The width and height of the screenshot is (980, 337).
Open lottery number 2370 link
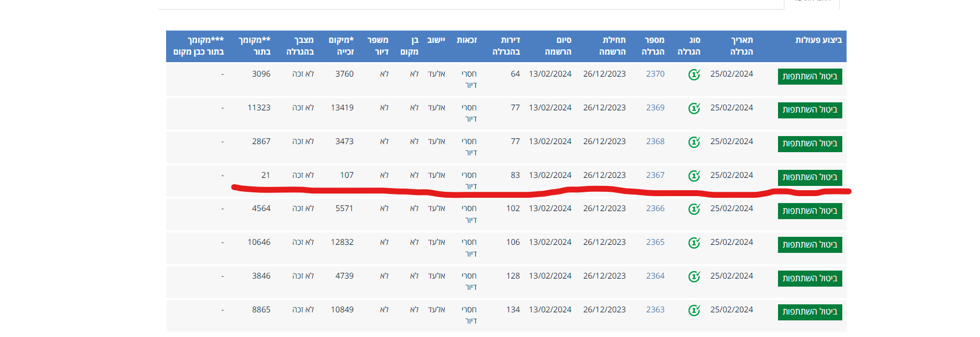coord(655,74)
